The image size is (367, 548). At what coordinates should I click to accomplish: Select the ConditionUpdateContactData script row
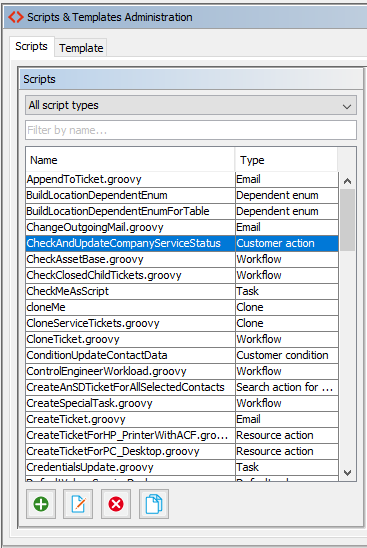(x=182, y=355)
